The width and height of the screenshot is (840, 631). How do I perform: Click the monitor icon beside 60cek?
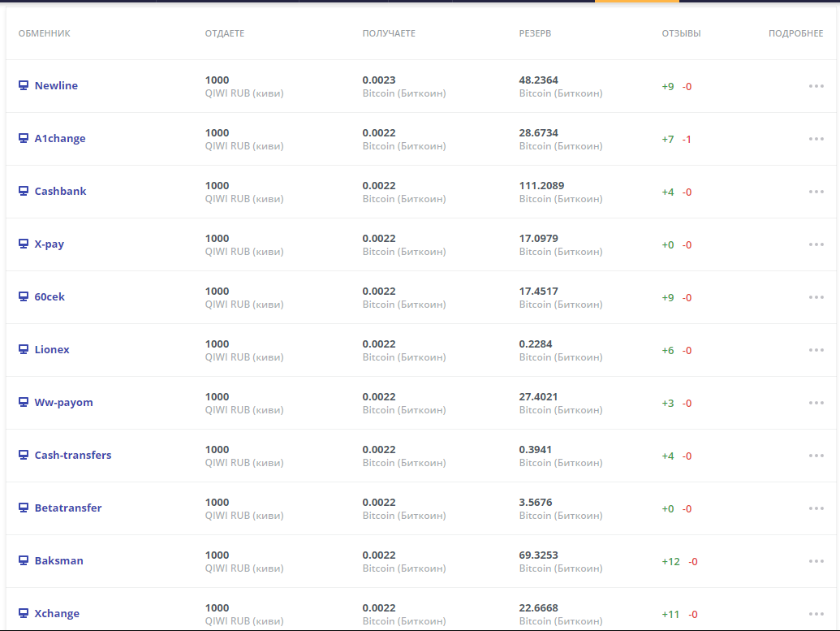click(x=24, y=296)
